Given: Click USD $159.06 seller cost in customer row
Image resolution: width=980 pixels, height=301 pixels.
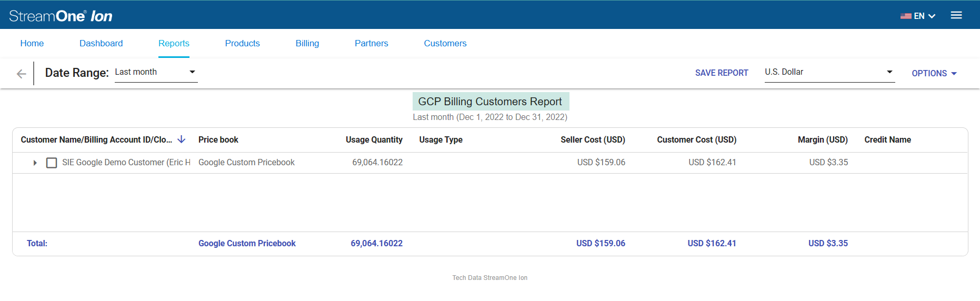Looking at the screenshot, I should point(601,163).
